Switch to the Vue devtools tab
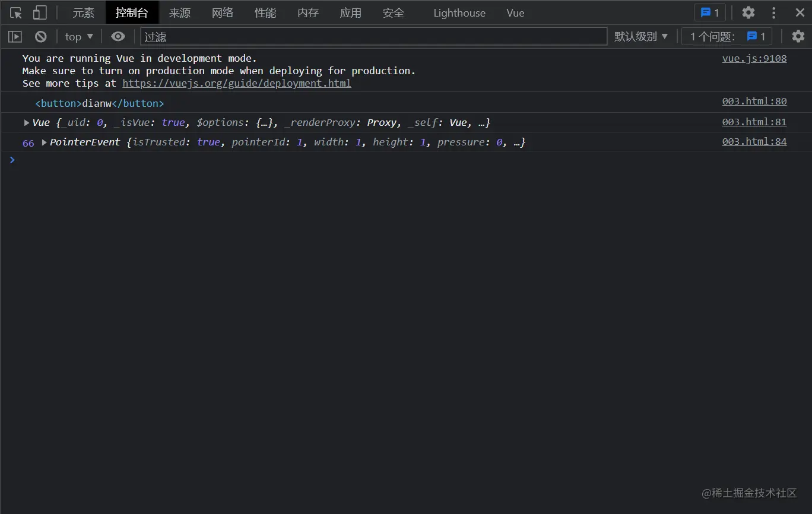This screenshot has width=812, height=514. (515, 12)
